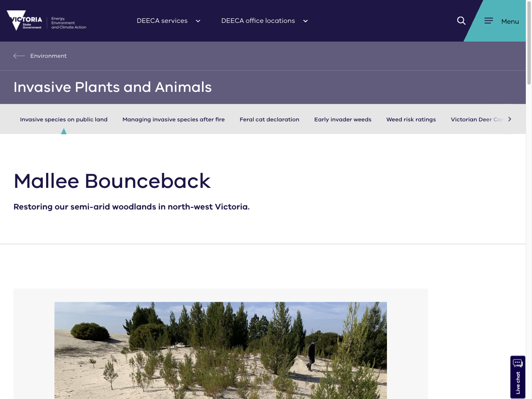The width and height of the screenshot is (532, 399).
Task: Open the Managing invasive species after fire page
Action: coord(173,119)
